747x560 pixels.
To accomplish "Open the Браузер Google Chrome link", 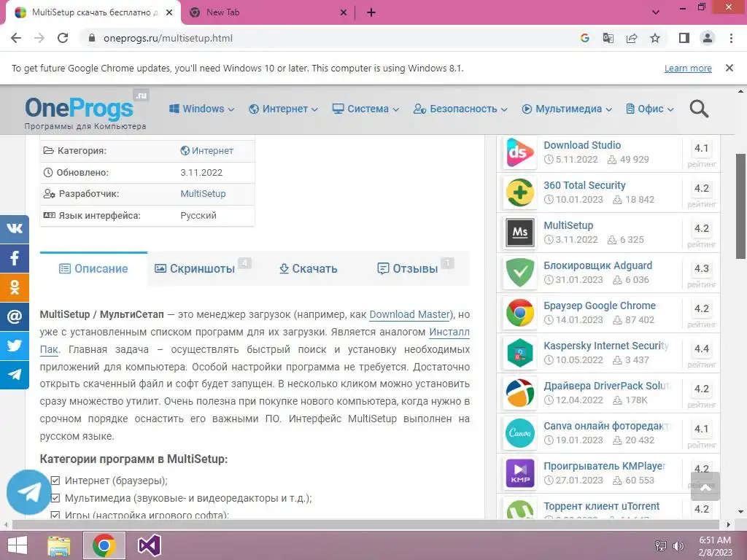I will [600, 306].
